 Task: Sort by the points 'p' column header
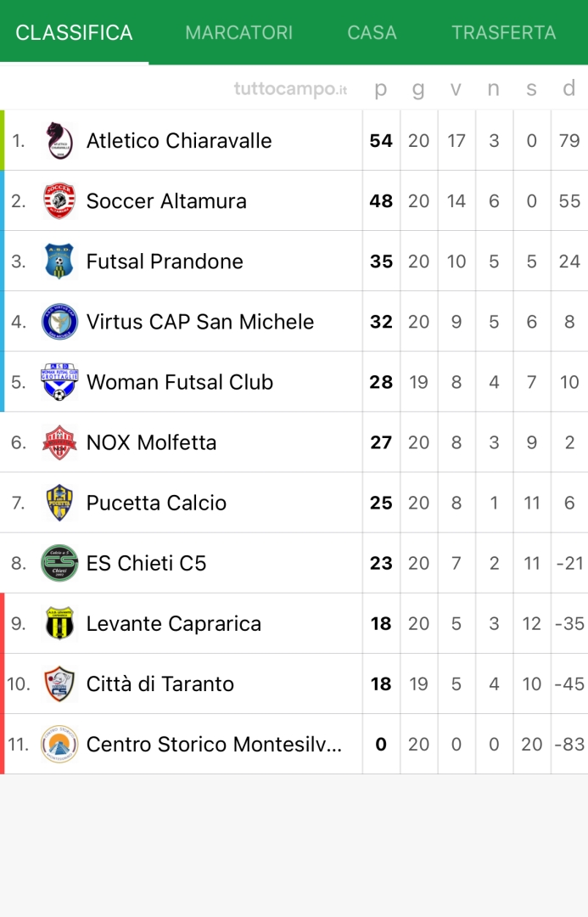[381, 88]
